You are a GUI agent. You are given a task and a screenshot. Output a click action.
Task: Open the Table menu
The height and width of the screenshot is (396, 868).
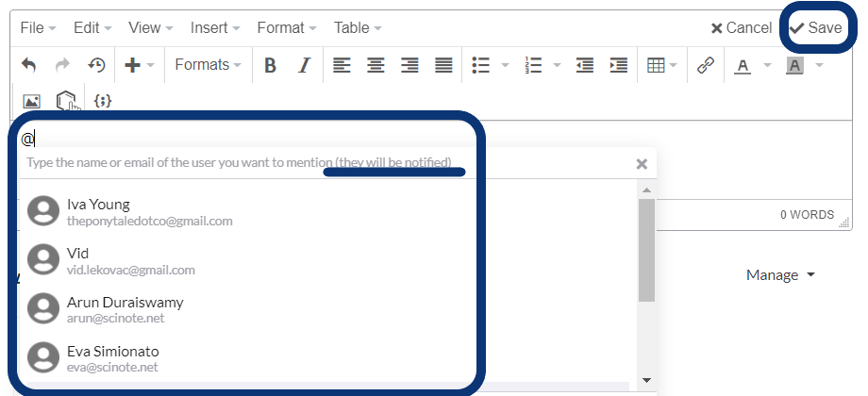(x=358, y=28)
